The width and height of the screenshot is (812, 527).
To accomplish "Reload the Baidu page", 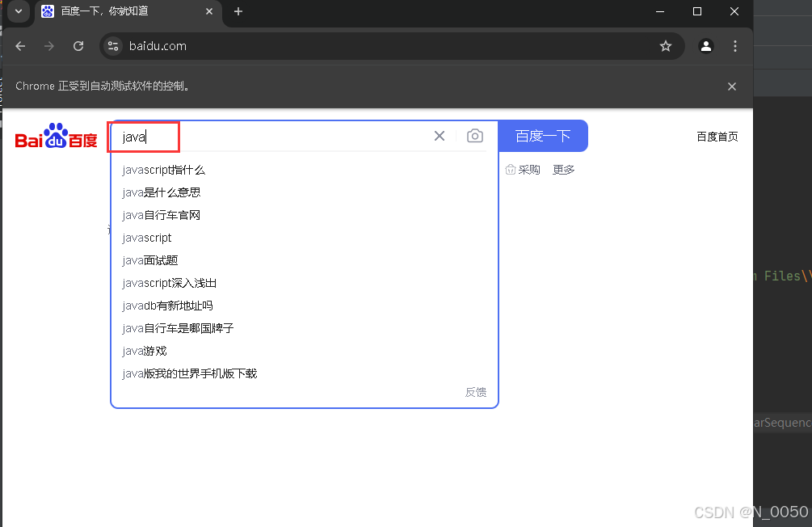I will tap(78, 46).
